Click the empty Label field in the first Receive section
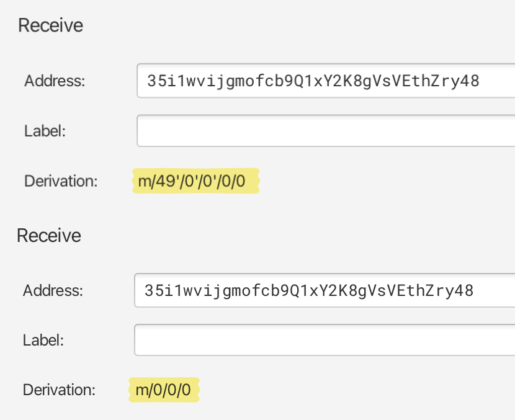This screenshot has height=420, width=515. click(325, 131)
